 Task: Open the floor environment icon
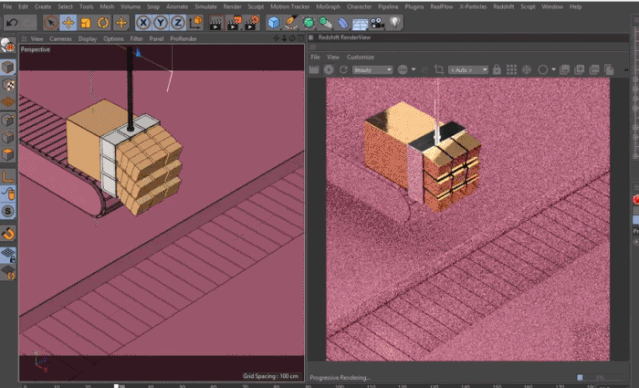[x=360, y=23]
